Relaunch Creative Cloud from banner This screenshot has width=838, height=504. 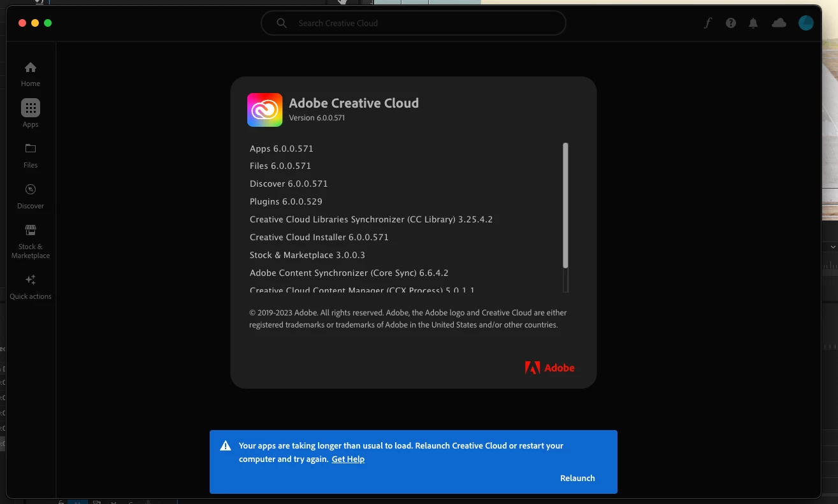click(x=577, y=478)
